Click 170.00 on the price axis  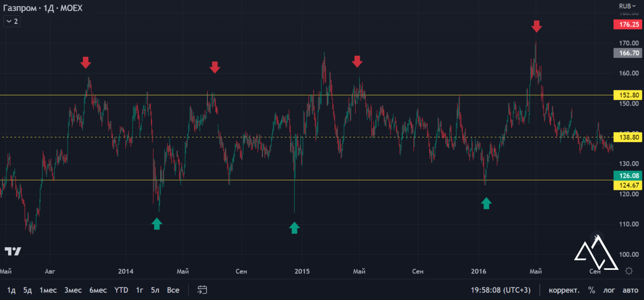[x=628, y=43]
